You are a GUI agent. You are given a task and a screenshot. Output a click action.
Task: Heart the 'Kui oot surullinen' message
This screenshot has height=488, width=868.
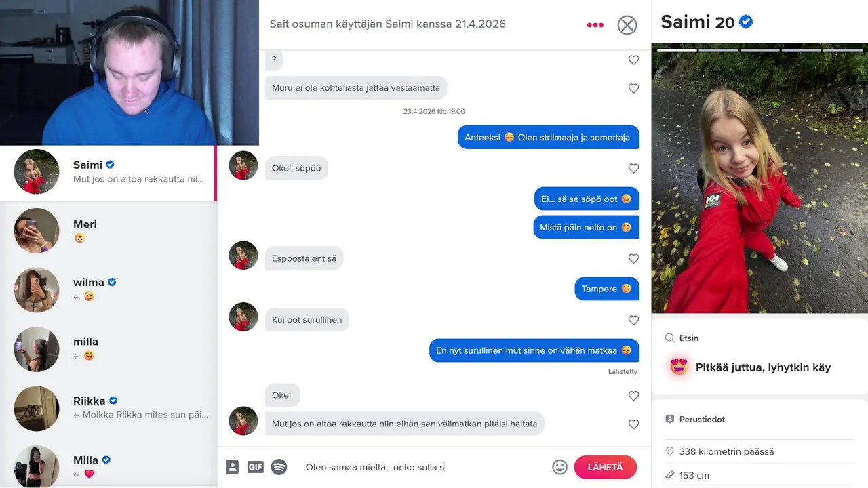pyautogui.click(x=633, y=320)
